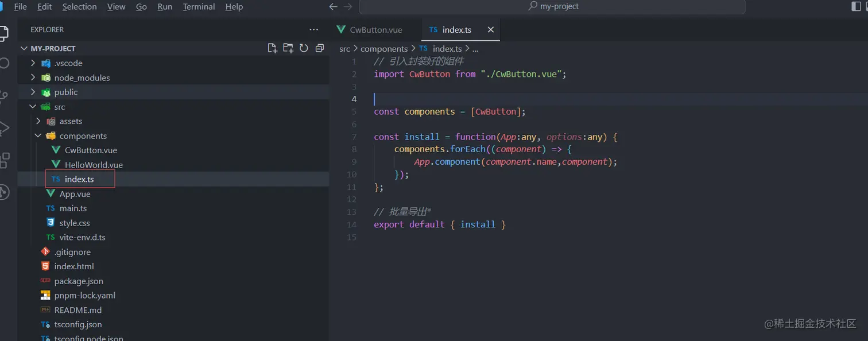This screenshot has height=341, width=868.
Task: Click the 'export default { install }' line
Action: click(x=440, y=224)
